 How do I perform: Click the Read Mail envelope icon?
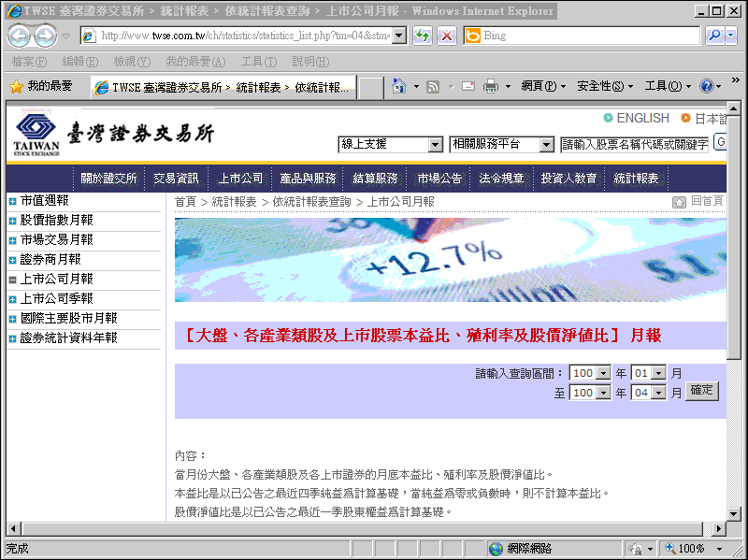tap(468, 86)
